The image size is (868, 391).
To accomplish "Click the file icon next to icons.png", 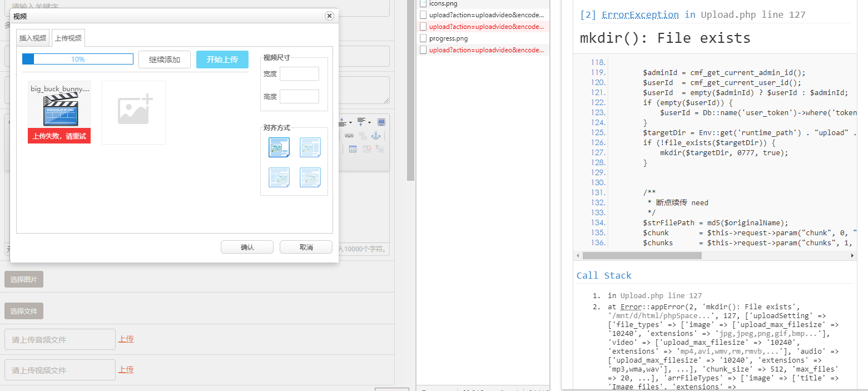I will click(424, 3).
